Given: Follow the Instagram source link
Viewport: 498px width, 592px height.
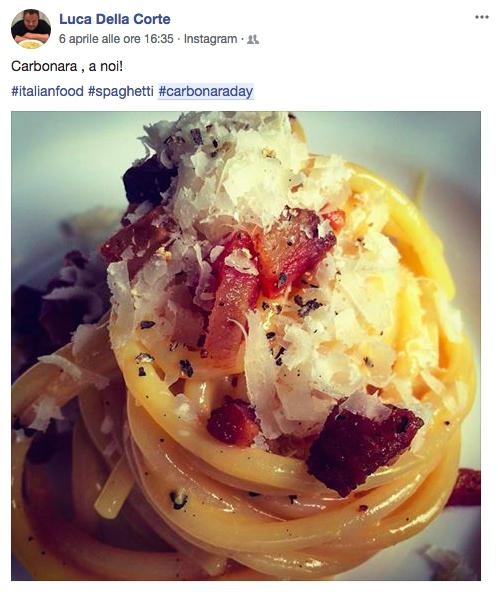Looking at the screenshot, I should pos(210,39).
